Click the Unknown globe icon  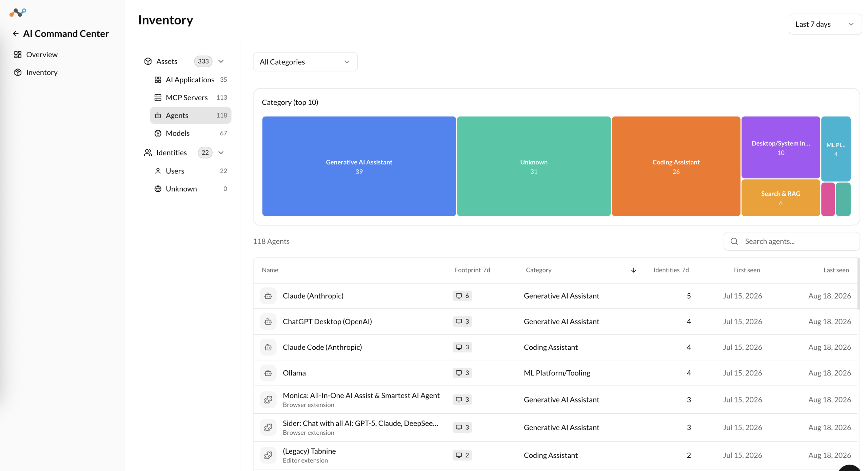tap(158, 189)
